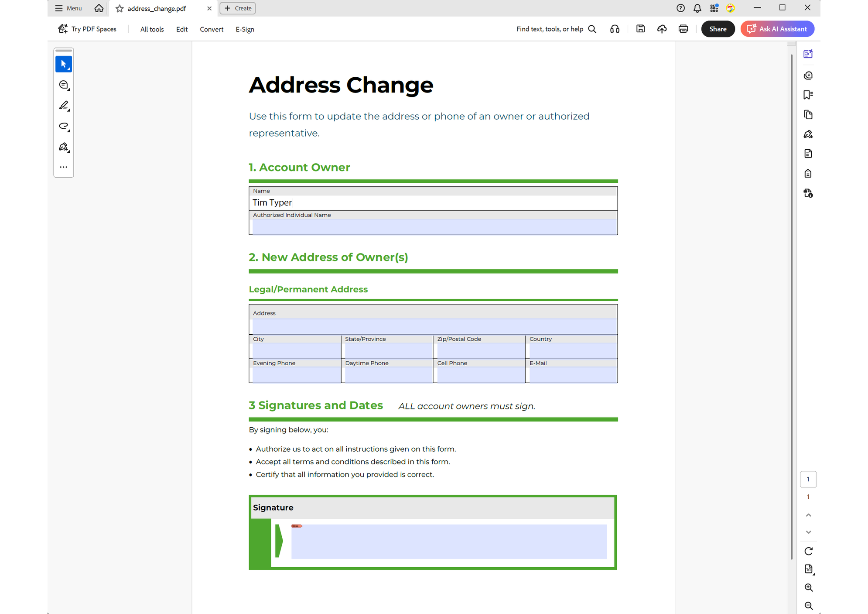Open the Page thumbnails panel
The width and height of the screenshot is (868, 614).
pyautogui.click(x=808, y=115)
